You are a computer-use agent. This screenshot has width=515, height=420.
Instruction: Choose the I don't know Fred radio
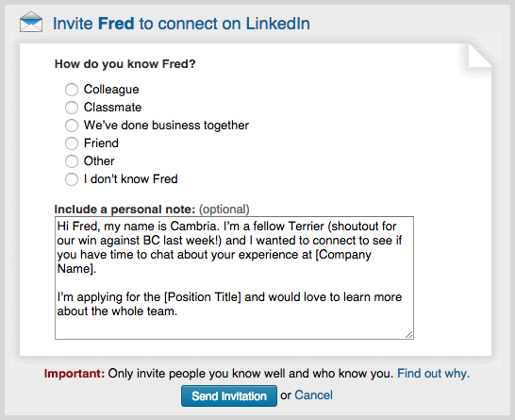(72, 179)
